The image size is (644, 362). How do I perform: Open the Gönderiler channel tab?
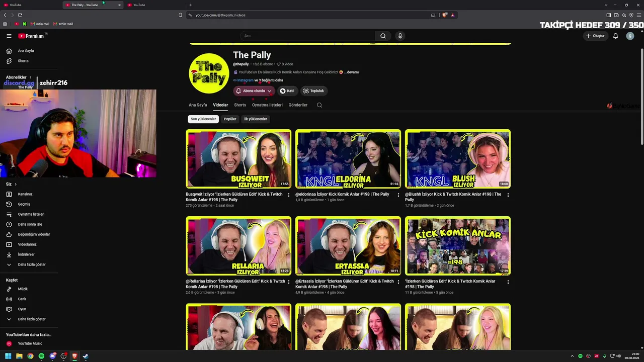298,105
